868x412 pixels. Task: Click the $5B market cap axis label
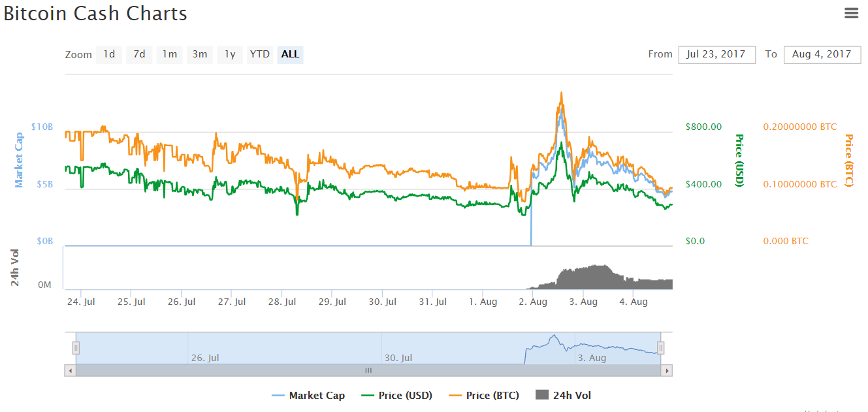(x=44, y=184)
